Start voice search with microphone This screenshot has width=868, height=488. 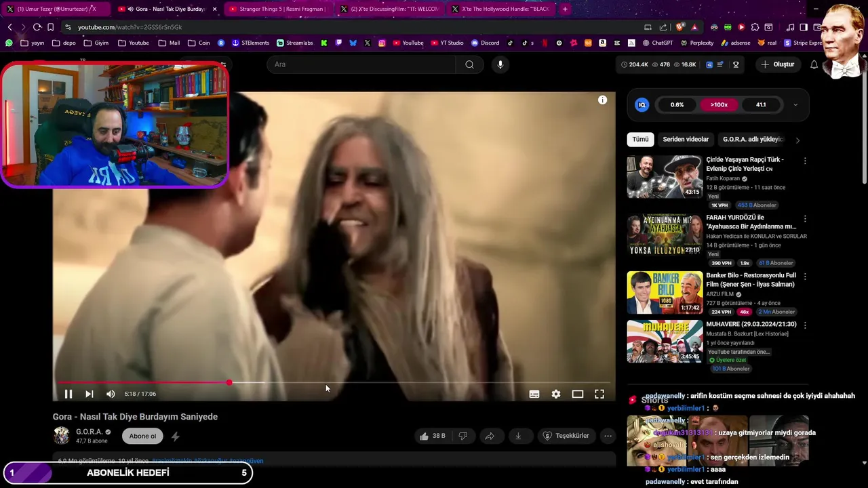500,64
